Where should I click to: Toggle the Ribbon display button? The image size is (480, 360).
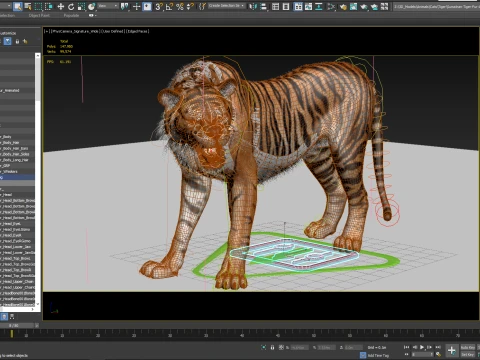point(298,6)
